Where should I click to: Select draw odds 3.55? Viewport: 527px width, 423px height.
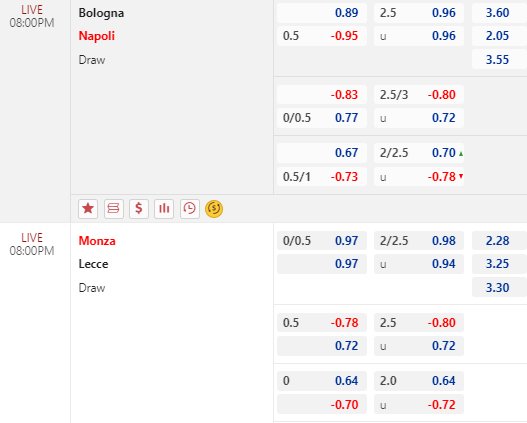[499, 59]
